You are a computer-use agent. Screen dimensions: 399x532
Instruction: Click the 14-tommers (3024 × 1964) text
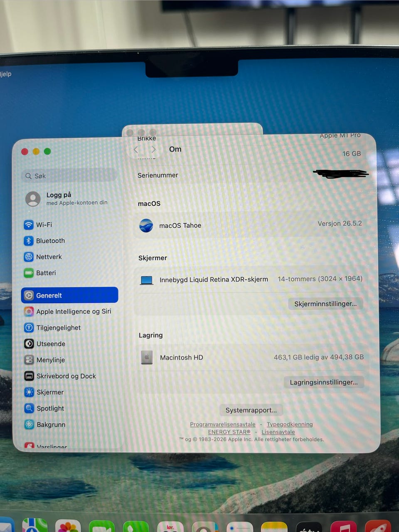(320, 279)
